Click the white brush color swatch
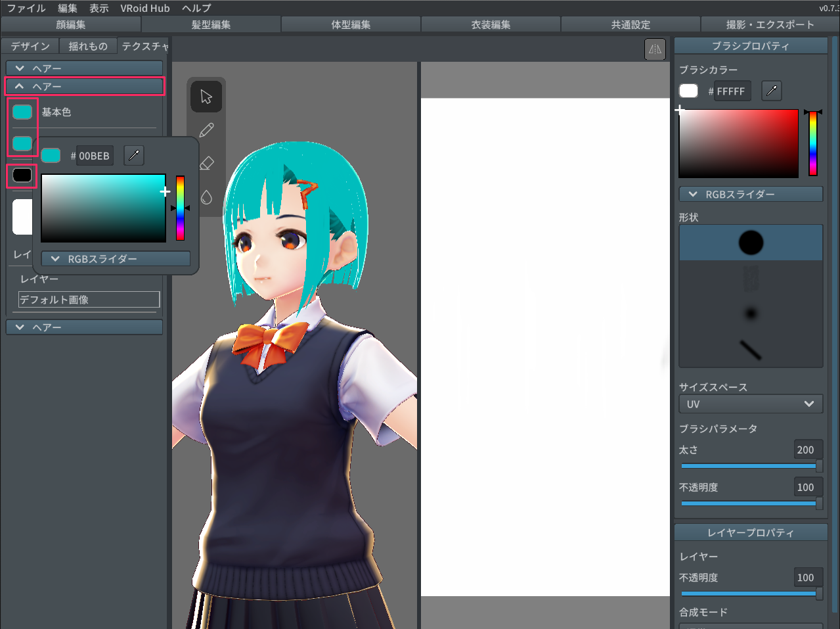 (688, 91)
